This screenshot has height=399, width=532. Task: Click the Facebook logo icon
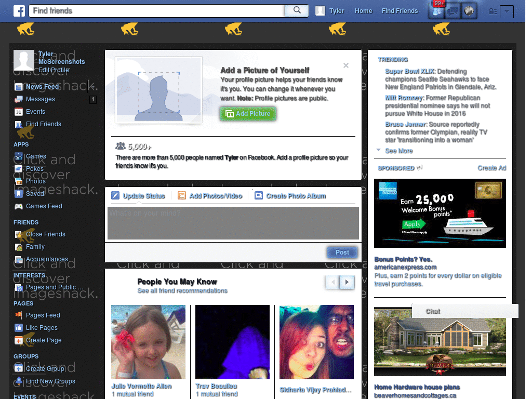(x=19, y=11)
